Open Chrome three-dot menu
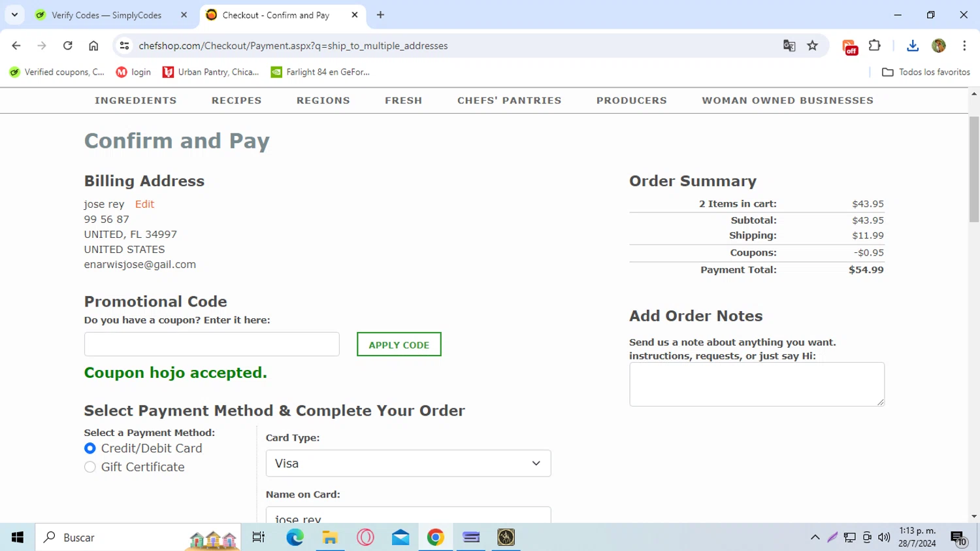The image size is (980, 551). 964,46
